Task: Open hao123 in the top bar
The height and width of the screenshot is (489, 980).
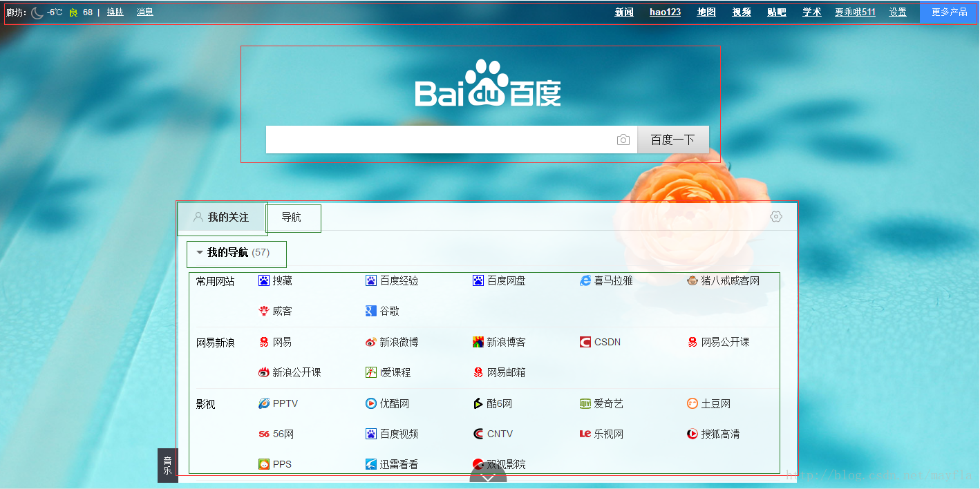Action: 665,12
